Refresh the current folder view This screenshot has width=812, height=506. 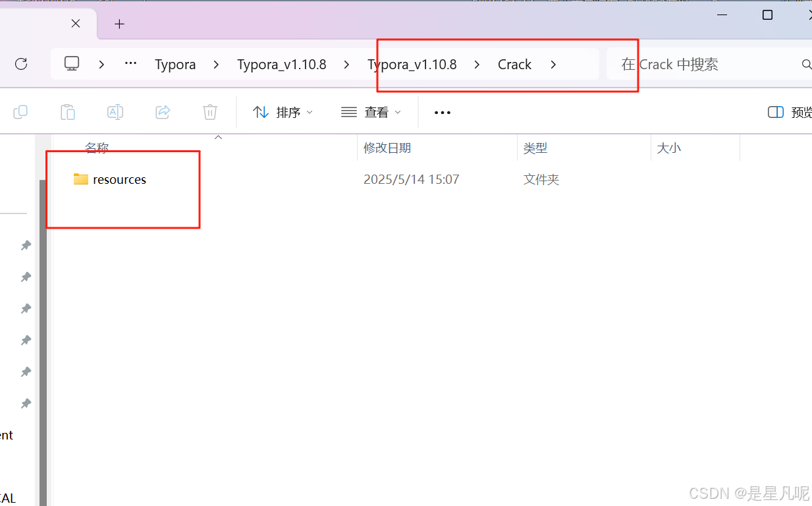(21, 64)
